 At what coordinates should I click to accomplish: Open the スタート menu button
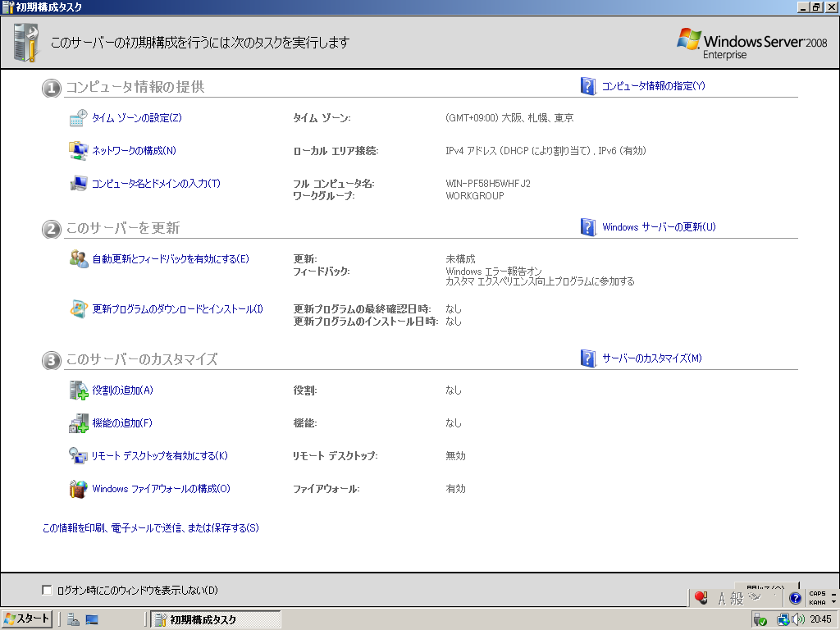click(26, 619)
